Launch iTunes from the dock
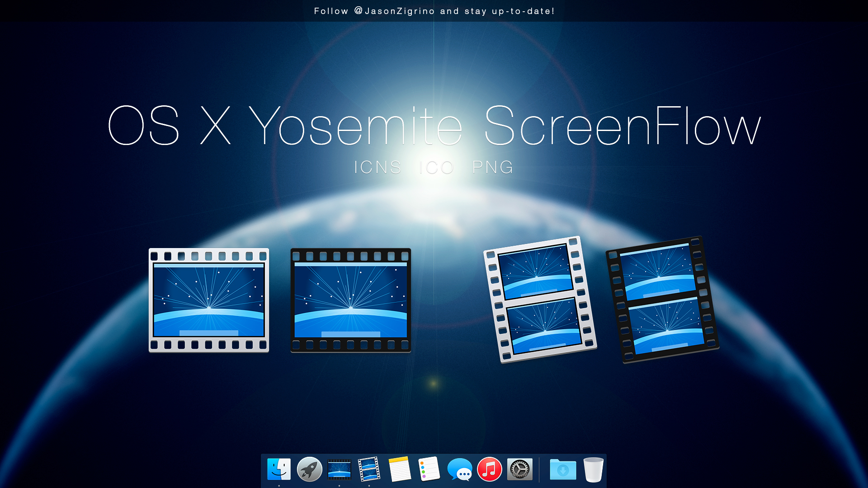Viewport: 868px width, 488px height. click(489, 470)
